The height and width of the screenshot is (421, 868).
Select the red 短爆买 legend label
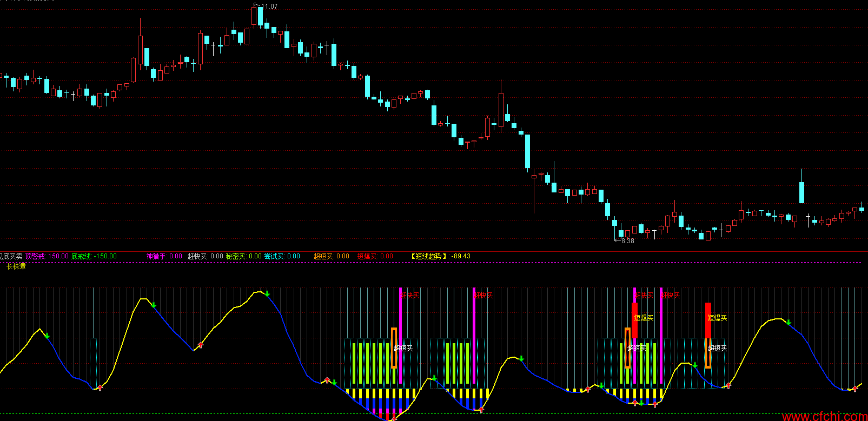coord(375,256)
